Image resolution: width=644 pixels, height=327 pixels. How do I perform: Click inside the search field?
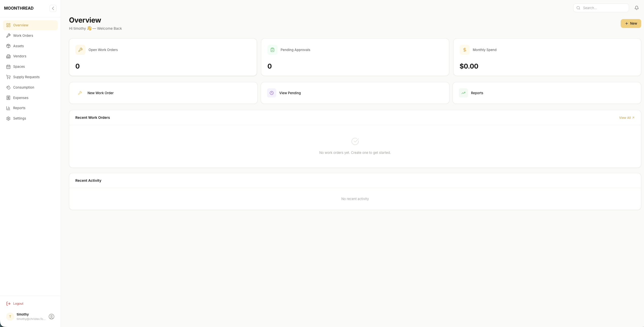[x=604, y=8]
